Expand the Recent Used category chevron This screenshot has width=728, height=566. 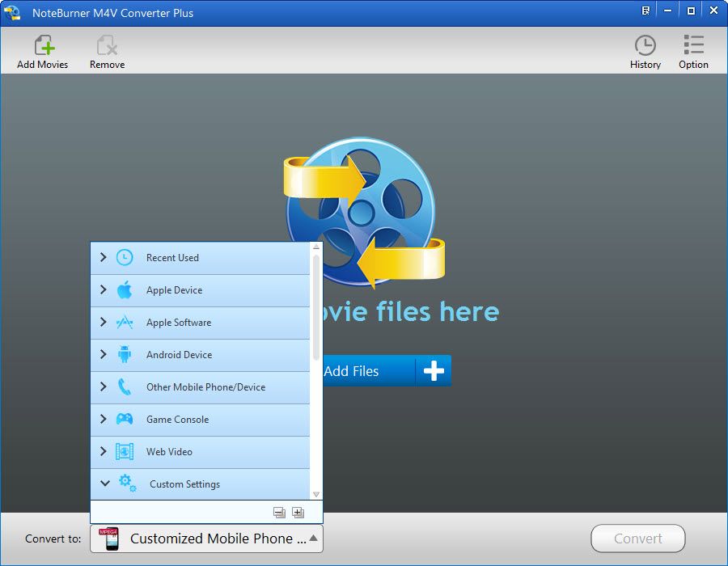point(104,257)
